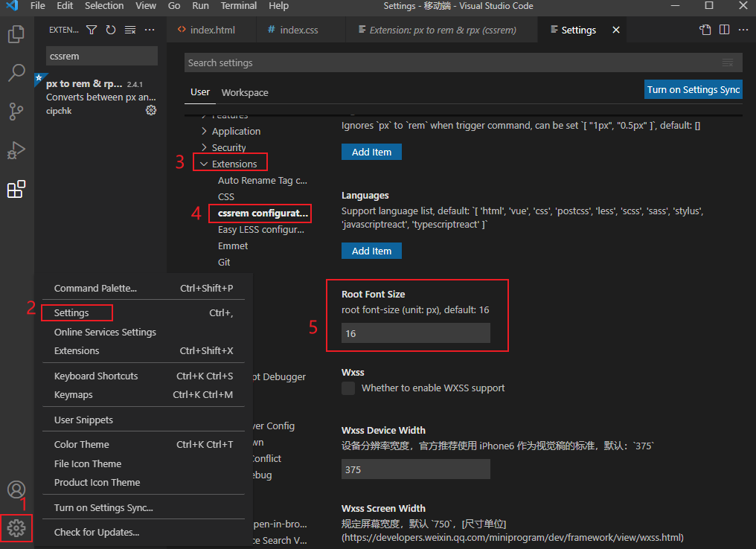The height and width of the screenshot is (549, 756).
Task: Choose Keymaps menu entry
Action: (x=143, y=395)
